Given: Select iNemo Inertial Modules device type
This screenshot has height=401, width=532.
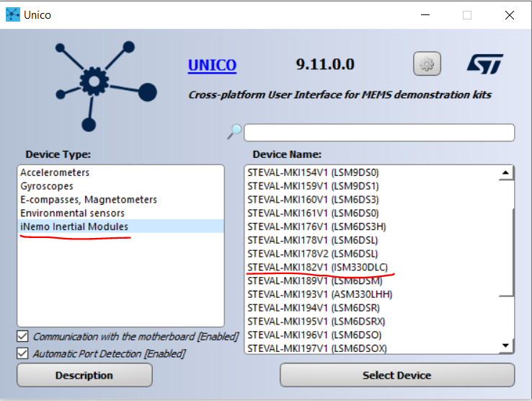Looking at the screenshot, I should click(x=120, y=226).
